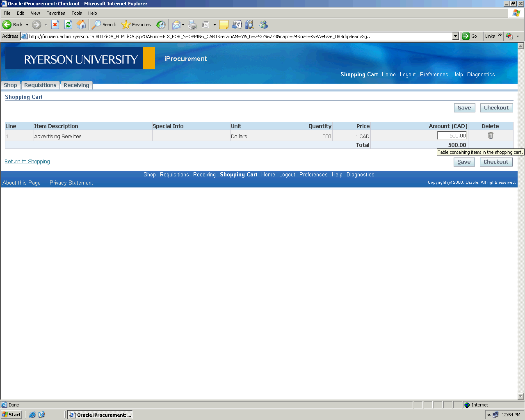Expand the address bar dropdown
The height and width of the screenshot is (420, 525).
point(455,36)
